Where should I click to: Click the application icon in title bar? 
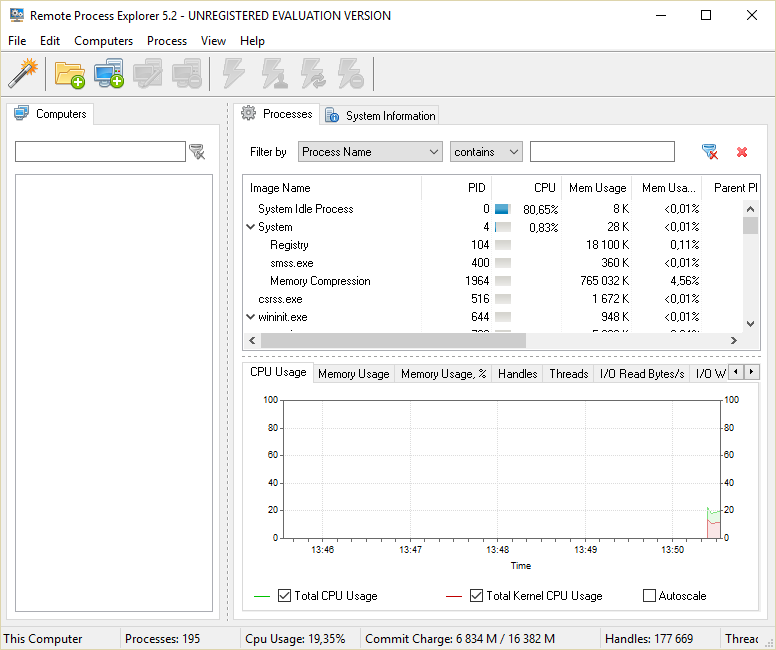point(17,15)
